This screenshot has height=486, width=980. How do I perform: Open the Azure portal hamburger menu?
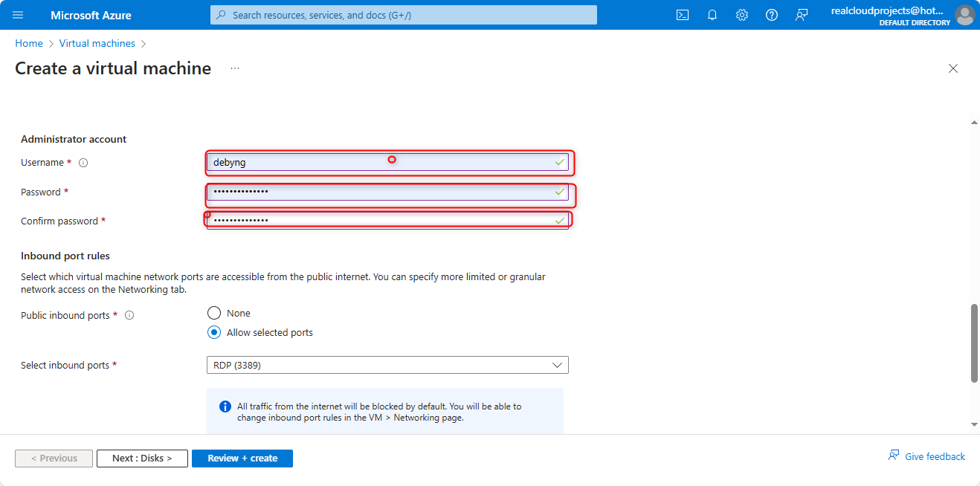[x=18, y=15]
